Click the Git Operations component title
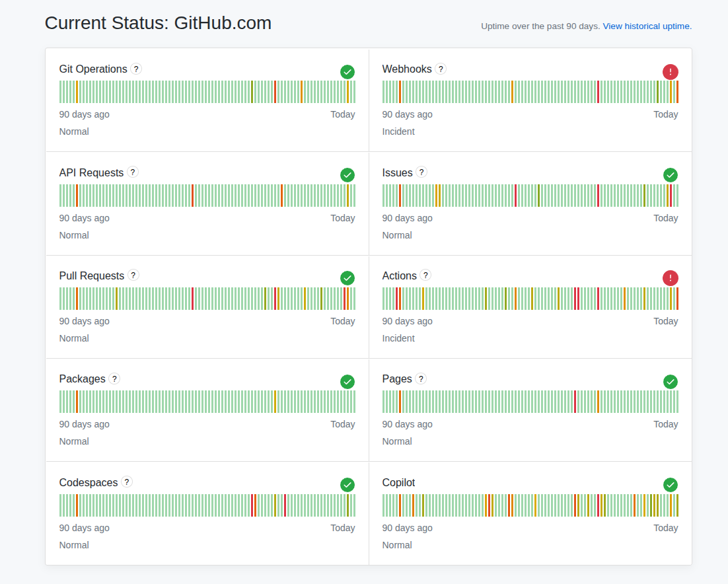Image resolution: width=728 pixels, height=584 pixels. tap(93, 69)
